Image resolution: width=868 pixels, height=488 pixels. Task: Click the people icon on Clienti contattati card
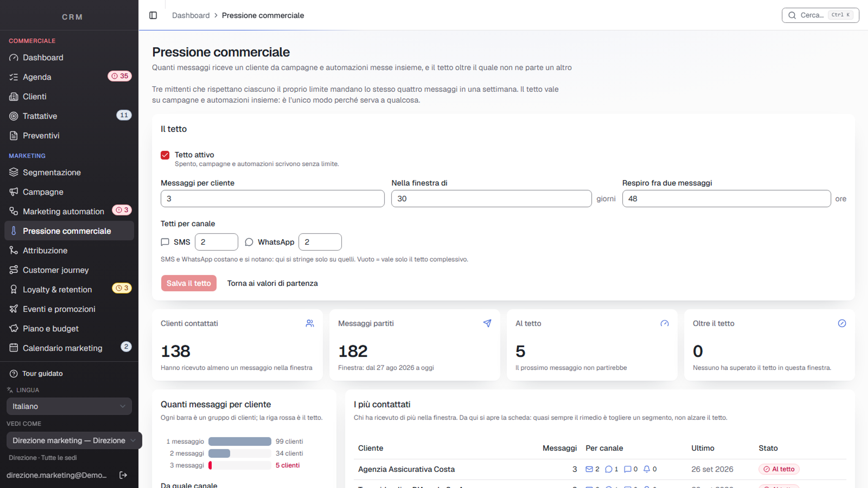click(x=310, y=324)
